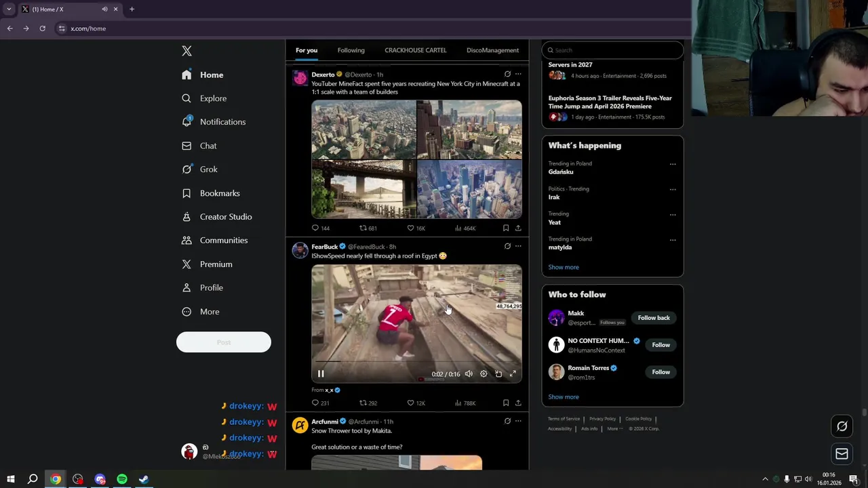The height and width of the screenshot is (488, 868).
Task: Open Explore from the sidebar
Action: tap(205, 98)
